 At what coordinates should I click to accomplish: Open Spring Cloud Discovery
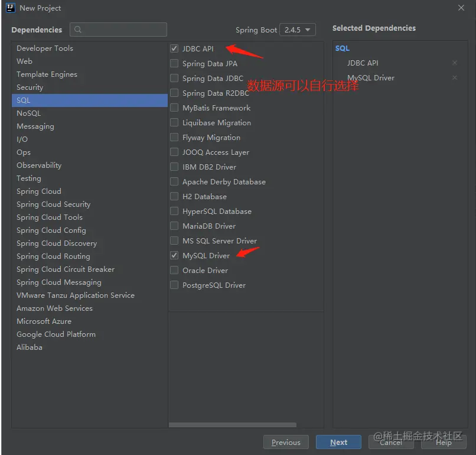point(90,243)
